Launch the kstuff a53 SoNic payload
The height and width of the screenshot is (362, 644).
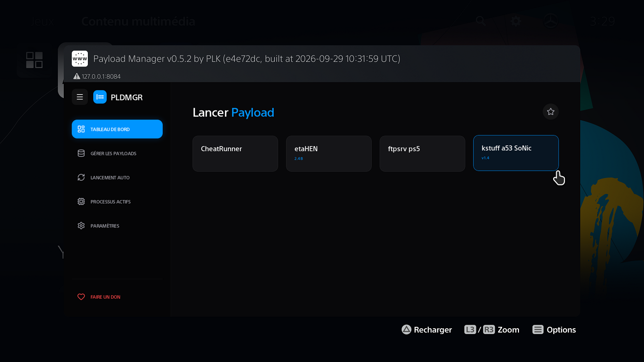[516, 153]
